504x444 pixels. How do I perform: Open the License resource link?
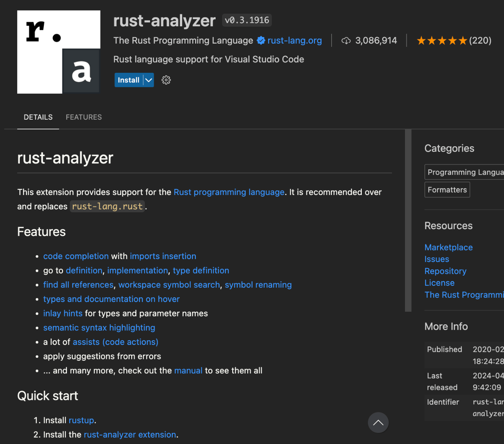[440, 283]
